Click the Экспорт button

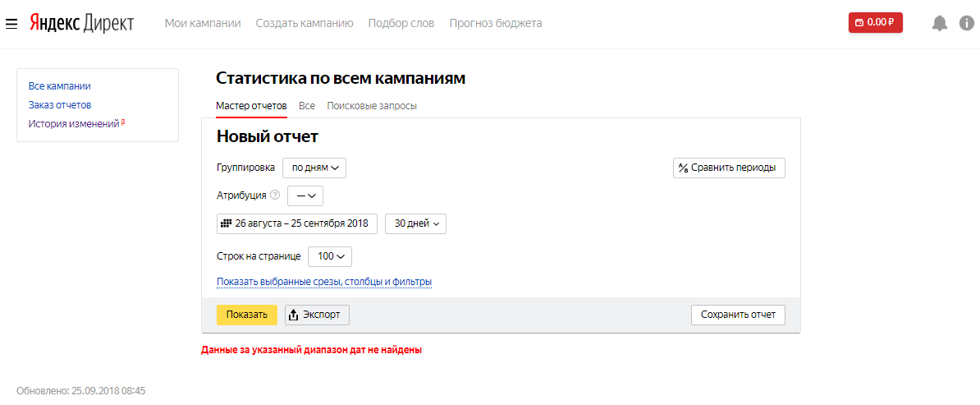click(317, 315)
